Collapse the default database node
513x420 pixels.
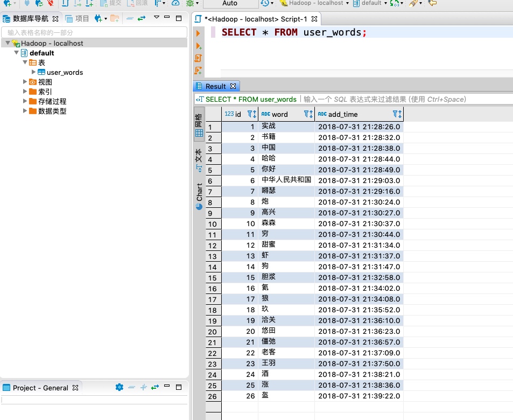tap(16, 52)
